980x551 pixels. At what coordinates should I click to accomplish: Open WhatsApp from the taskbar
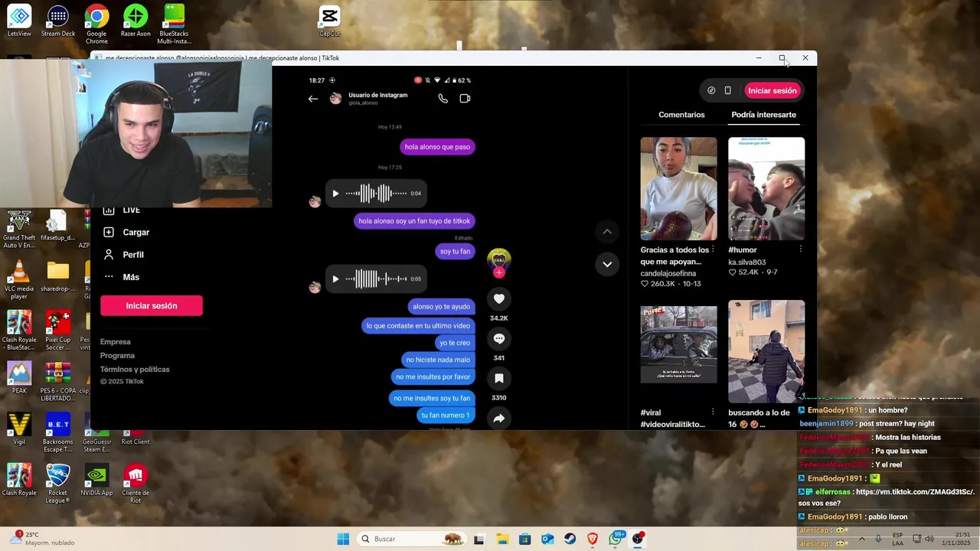click(x=616, y=539)
